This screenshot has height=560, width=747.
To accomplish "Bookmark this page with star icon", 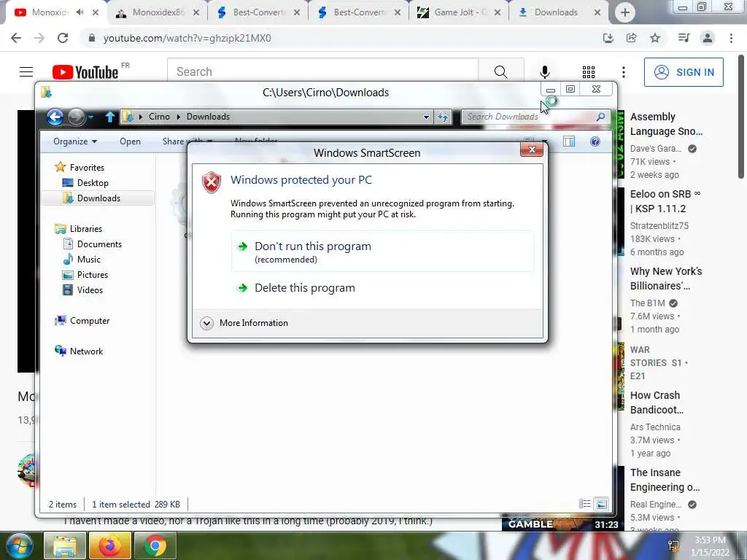I will click(656, 38).
